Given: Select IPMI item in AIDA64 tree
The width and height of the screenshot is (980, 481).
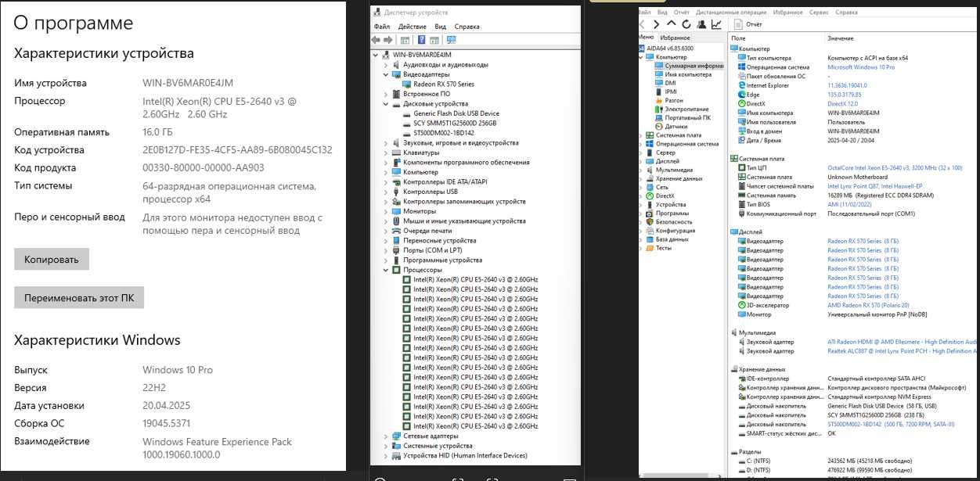Looking at the screenshot, I should tap(665, 92).
